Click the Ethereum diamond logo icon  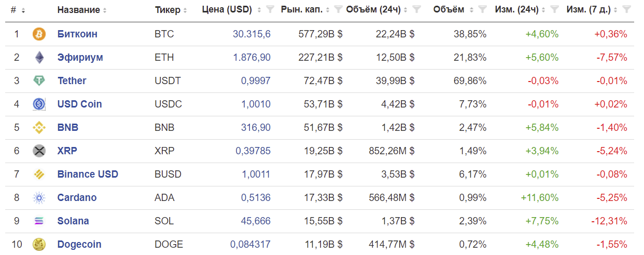(x=39, y=58)
